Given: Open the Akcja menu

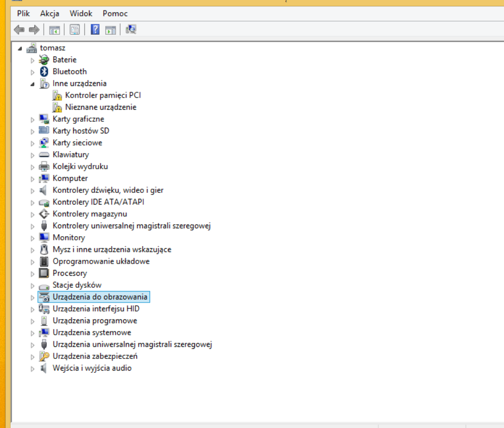Looking at the screenshot, I should pos(50,13).
